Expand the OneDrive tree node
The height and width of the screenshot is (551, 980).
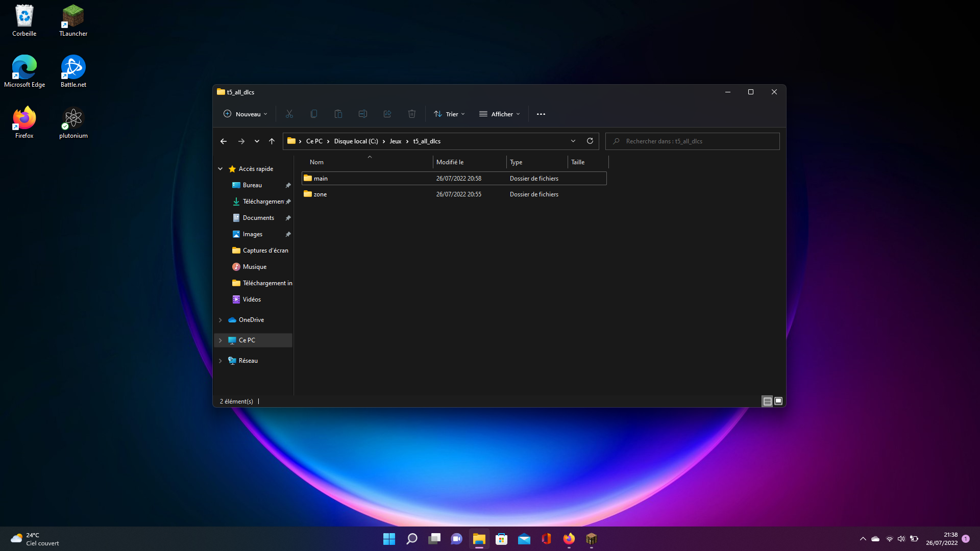(220, 320)
